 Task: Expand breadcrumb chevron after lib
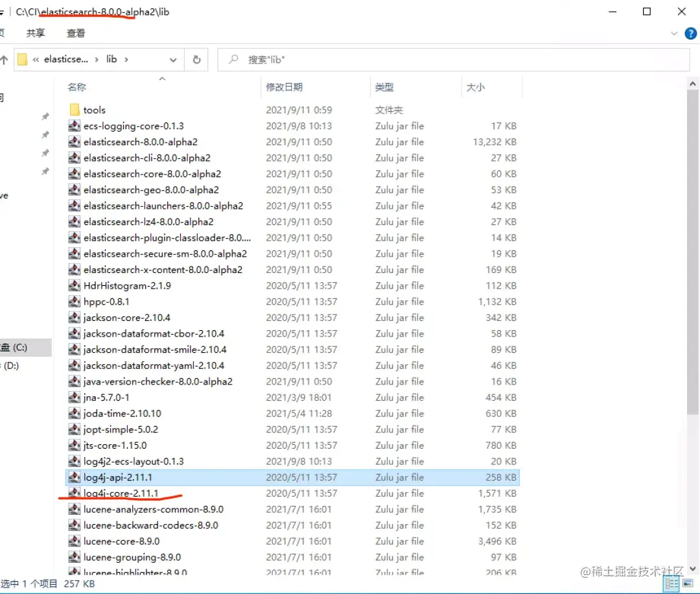click(x=126, y=60)
